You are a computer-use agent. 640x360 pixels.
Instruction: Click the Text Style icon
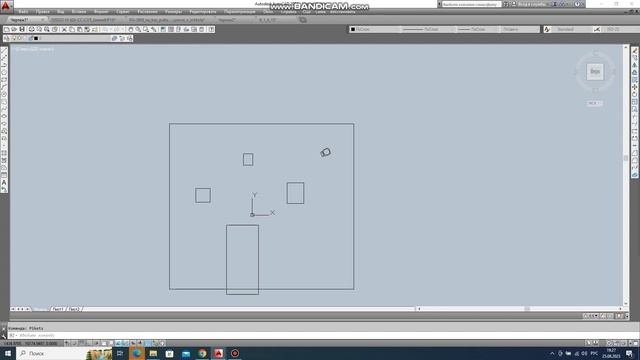click(x=547, y=29)
